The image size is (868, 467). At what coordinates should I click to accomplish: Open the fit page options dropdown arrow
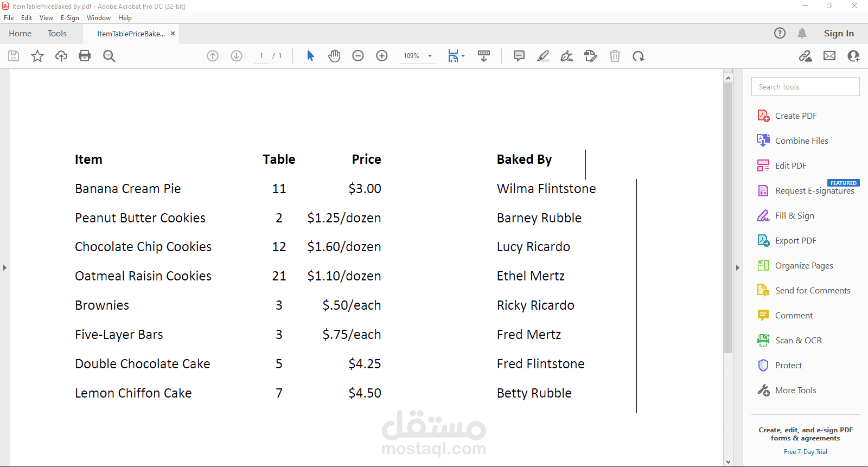point(463,56)
